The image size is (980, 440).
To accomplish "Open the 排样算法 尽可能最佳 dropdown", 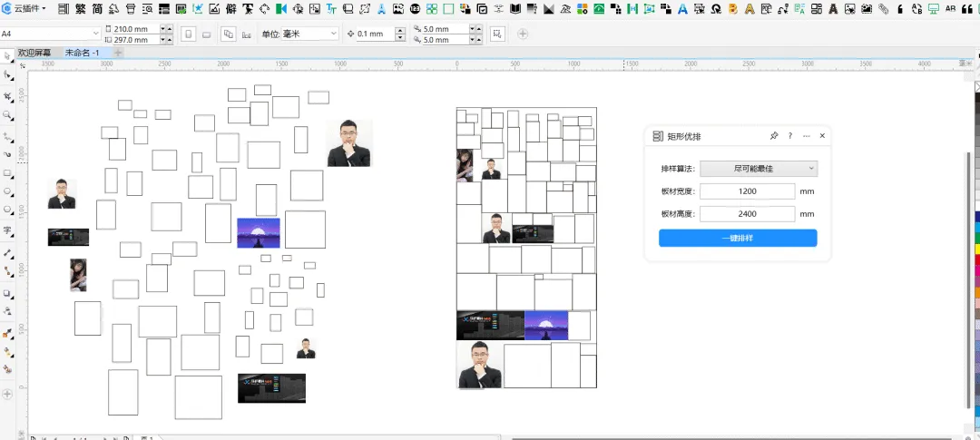I will (758, 168).
